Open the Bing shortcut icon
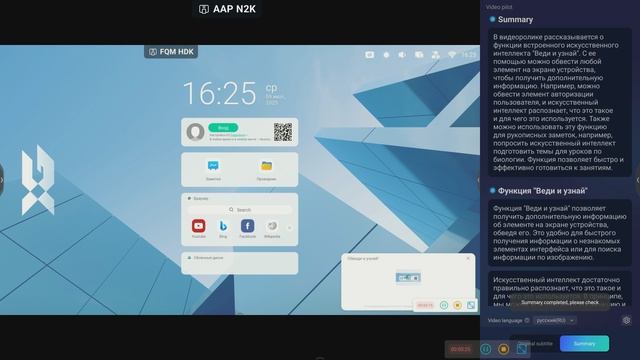 223,226
